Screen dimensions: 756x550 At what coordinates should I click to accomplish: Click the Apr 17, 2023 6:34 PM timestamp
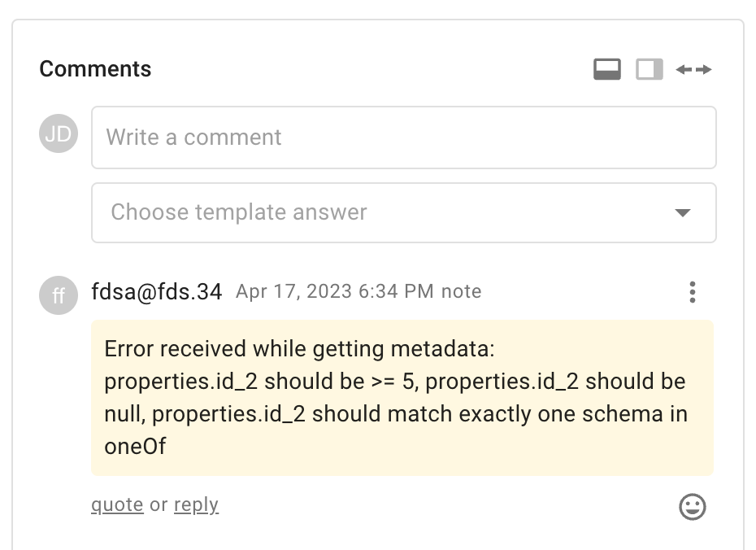[x=334, y=292]
